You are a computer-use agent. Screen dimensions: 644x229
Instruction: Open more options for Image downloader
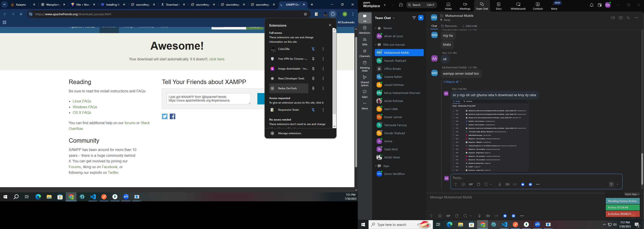point(323,69)
